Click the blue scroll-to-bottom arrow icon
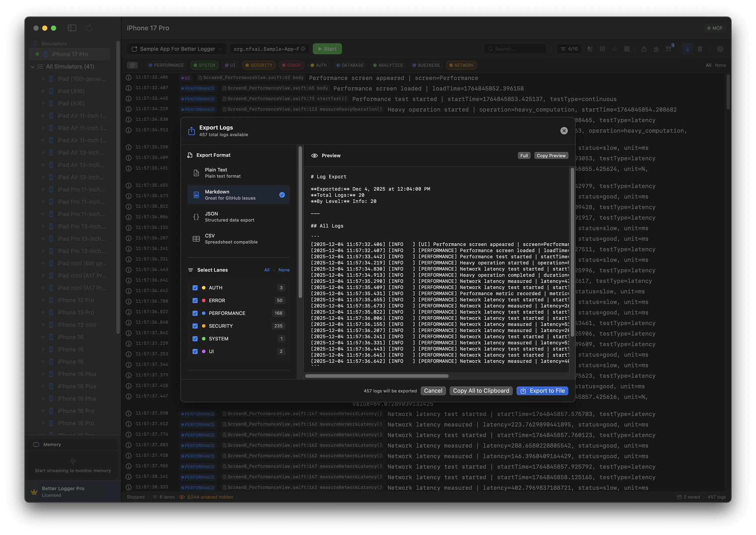Screen dimensions: 756x535 687,49
